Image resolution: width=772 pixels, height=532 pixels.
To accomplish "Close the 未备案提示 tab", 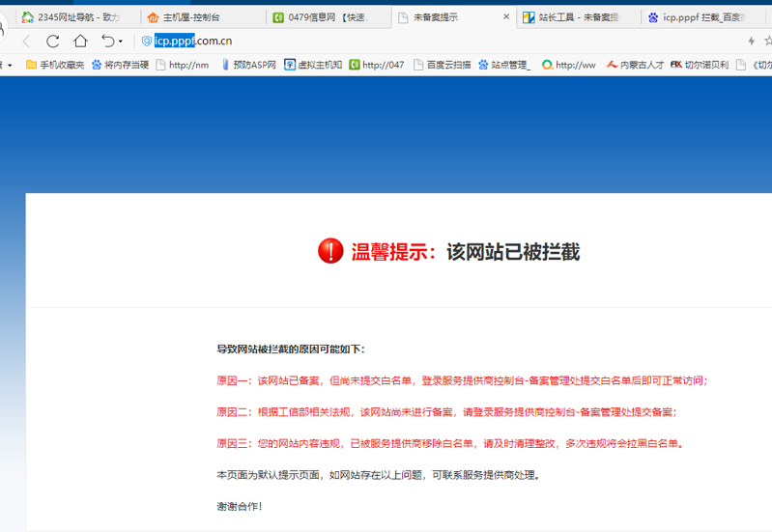I will (x=504, y=17).
